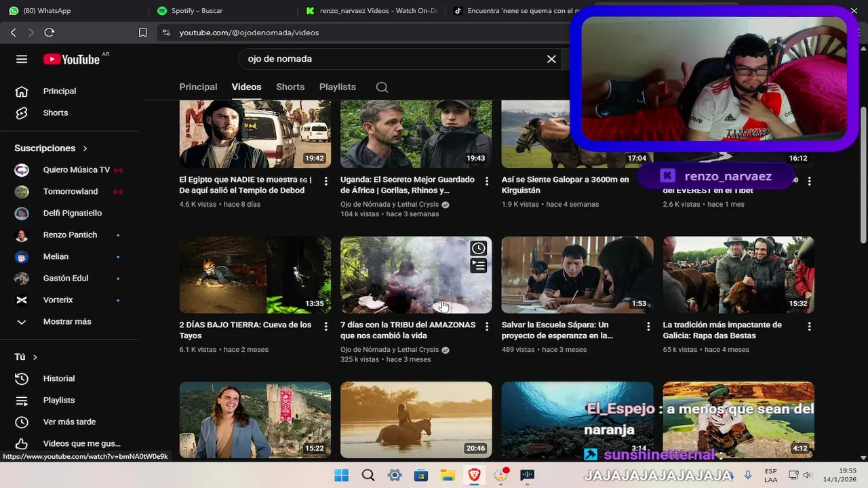Open site settings icon beside URL
Screen dimensions: 868x488
(x=166, y=33)
